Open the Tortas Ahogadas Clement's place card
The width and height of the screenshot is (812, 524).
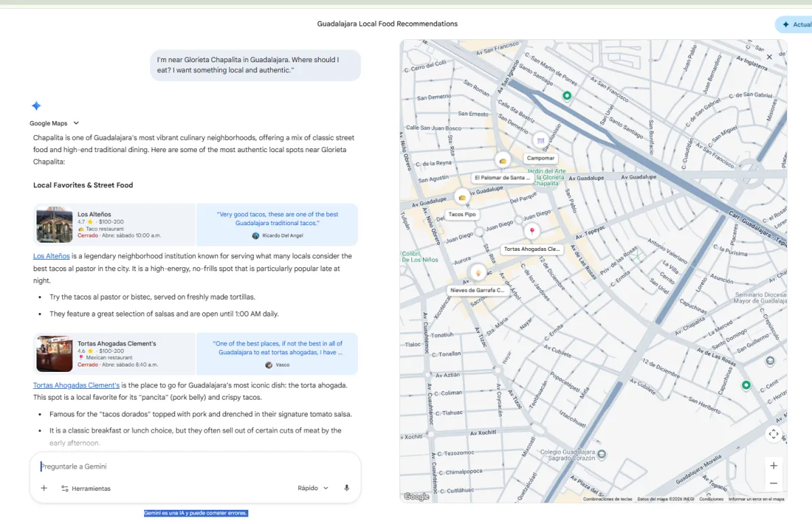pos(114,354)
